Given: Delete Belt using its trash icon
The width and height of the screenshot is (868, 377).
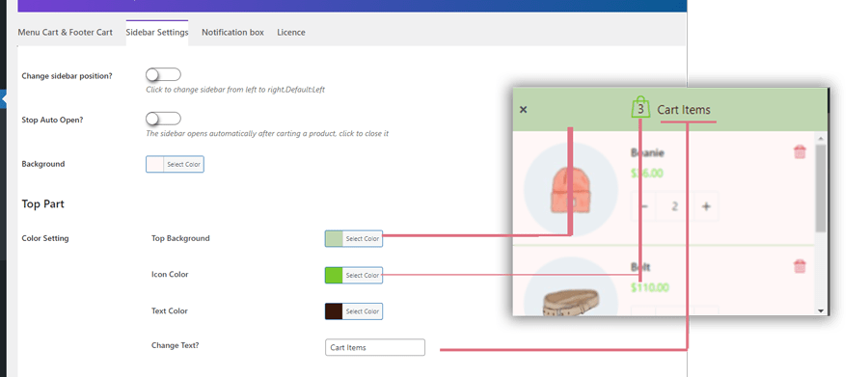Looking at the screenshot, I should 800,266.
